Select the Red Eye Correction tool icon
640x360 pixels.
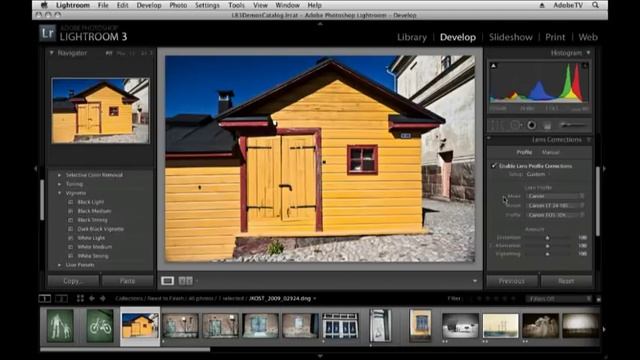tap(531, 125)
